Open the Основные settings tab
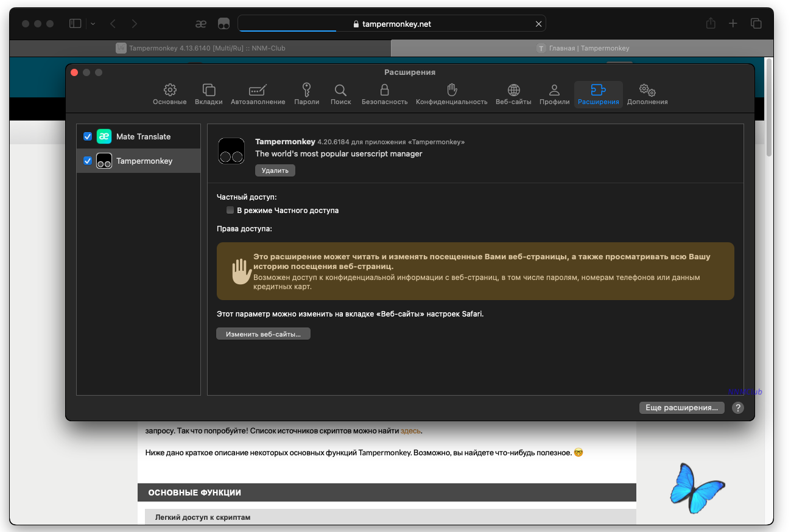 [x=170, y=94]
